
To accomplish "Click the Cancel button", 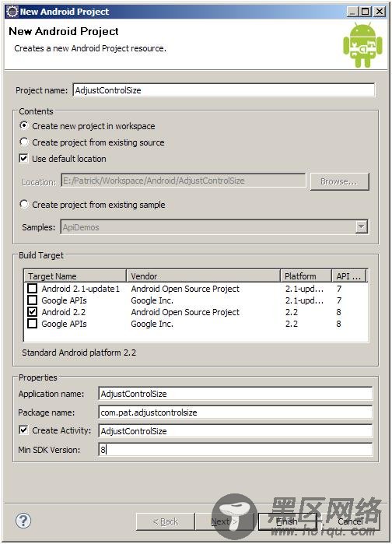I will tap(350, 521).
